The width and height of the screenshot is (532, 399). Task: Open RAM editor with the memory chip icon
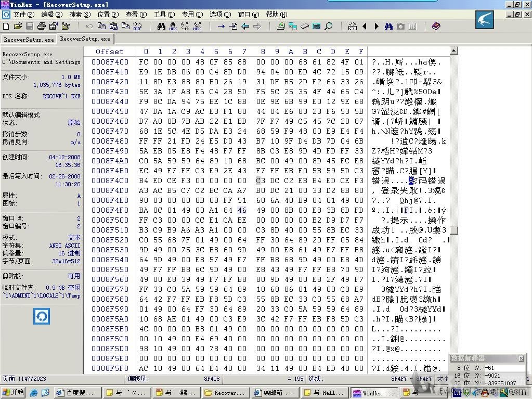pos(305,26)
